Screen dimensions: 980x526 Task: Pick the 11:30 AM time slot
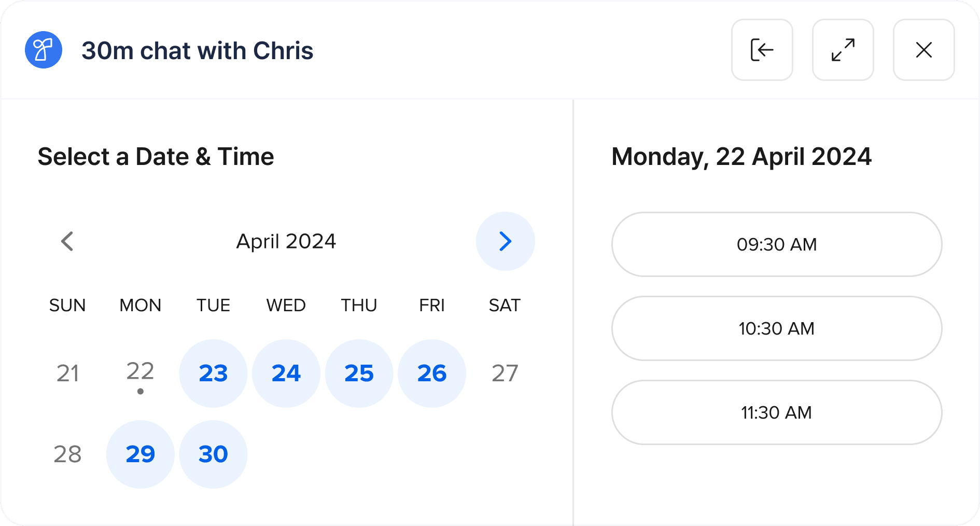[776, 412]
